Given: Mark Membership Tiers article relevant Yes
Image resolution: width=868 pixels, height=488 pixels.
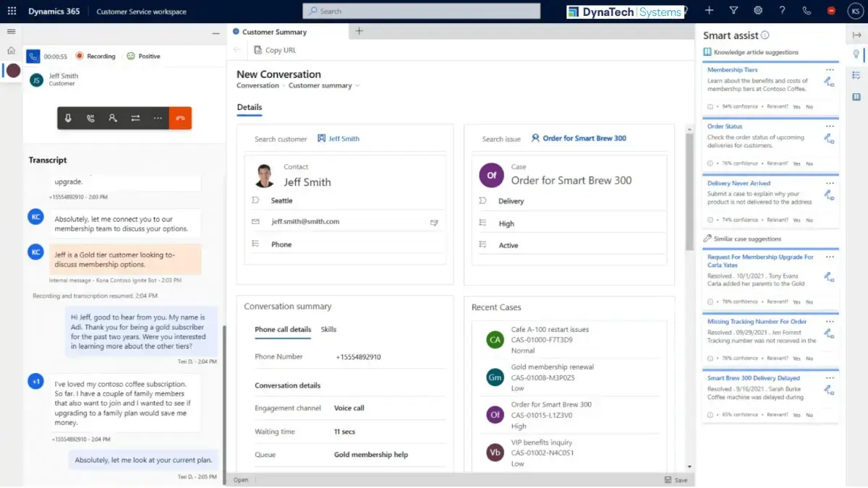Looking at the screenshot, I should [796, 106].
